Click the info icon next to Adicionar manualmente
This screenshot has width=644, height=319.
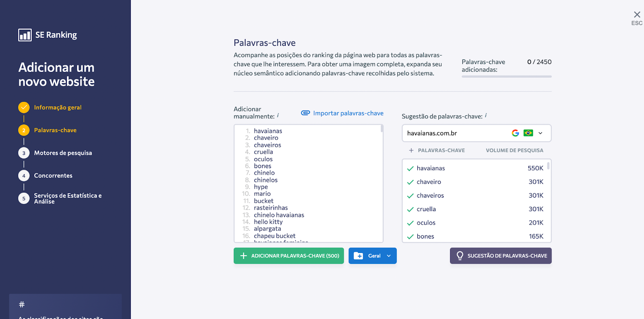pos(278,115)
